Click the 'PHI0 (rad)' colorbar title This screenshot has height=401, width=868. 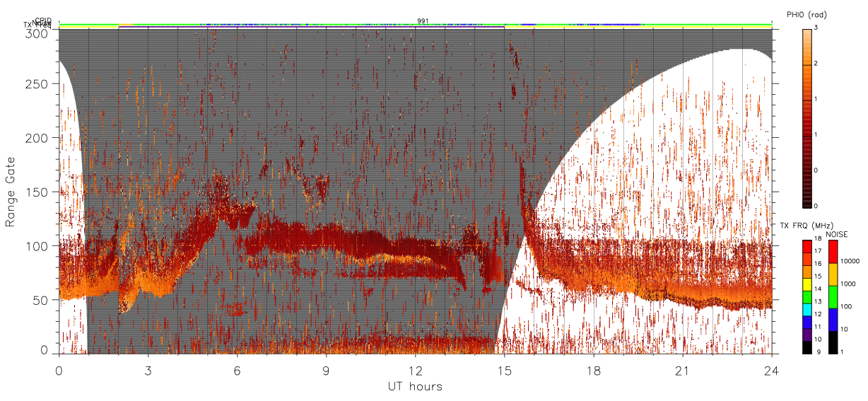click(807, 15)
